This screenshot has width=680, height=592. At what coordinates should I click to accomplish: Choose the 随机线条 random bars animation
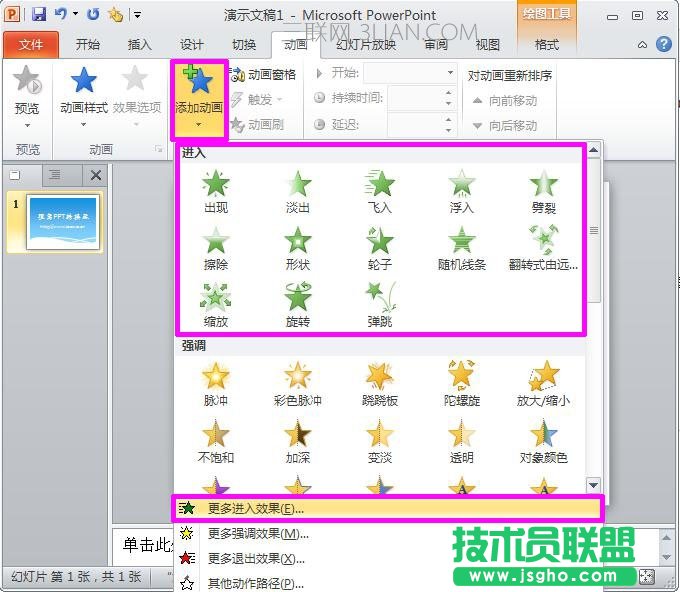tap(461, 248)
